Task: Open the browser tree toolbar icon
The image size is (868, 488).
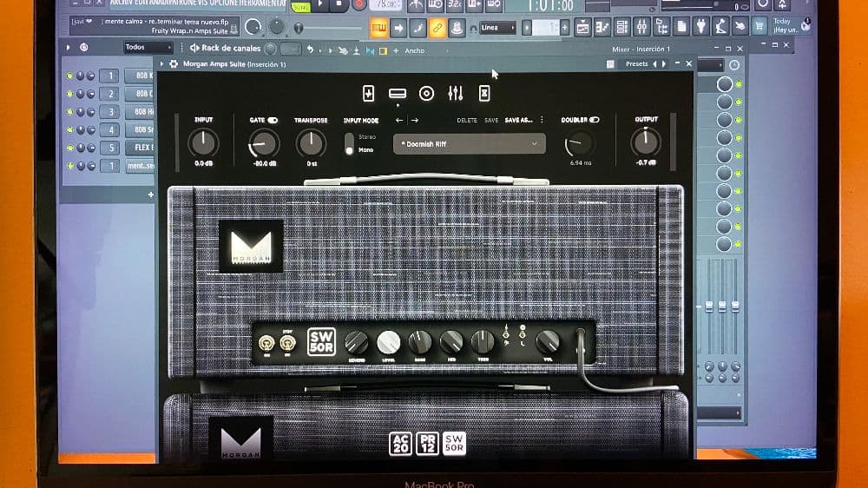Action: [x=661, y=27]
